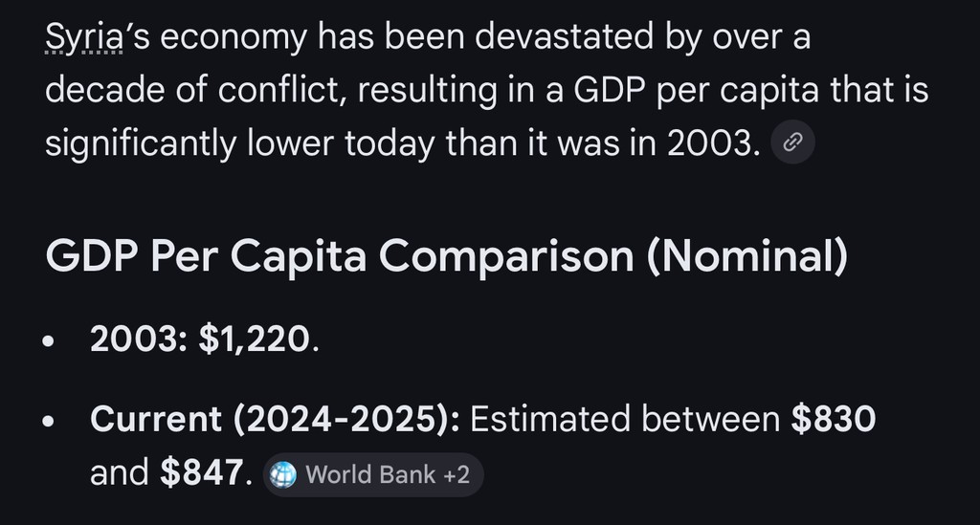Click 2003 at the paragraph's end
The height and width of the screenshot is (525, 980).
[707, 143]
